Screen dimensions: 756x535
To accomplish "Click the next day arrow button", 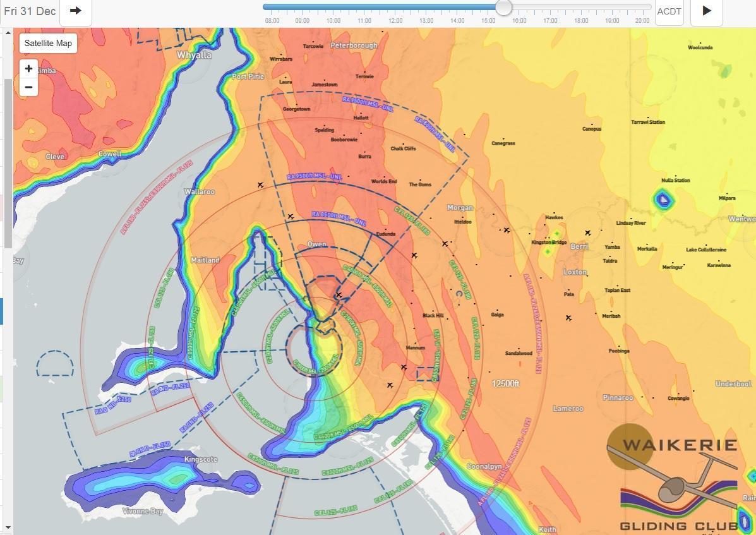I will (76, 11).
